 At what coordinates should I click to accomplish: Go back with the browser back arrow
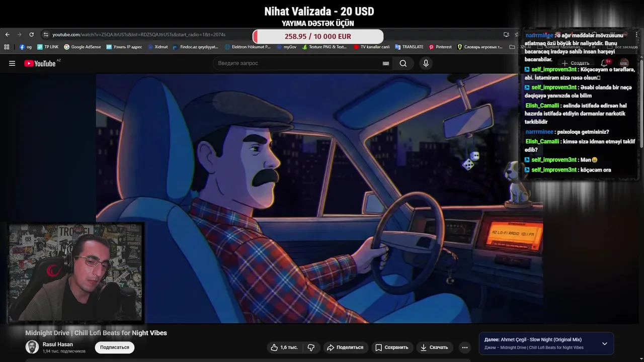point(7,35)
